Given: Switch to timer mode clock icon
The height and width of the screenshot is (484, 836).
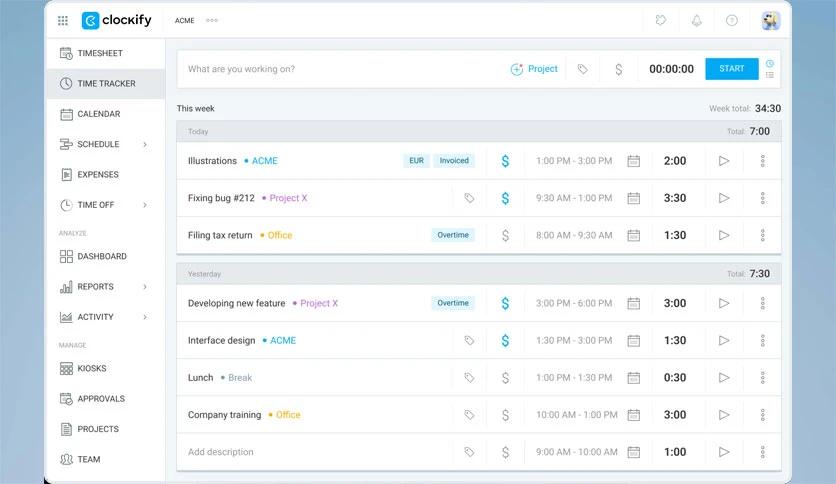Looking at the screenshot, I should [x=770, y=63].
